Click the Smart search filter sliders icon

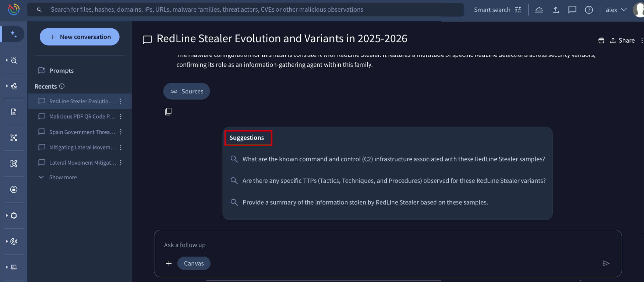click(x=518, y=10)
